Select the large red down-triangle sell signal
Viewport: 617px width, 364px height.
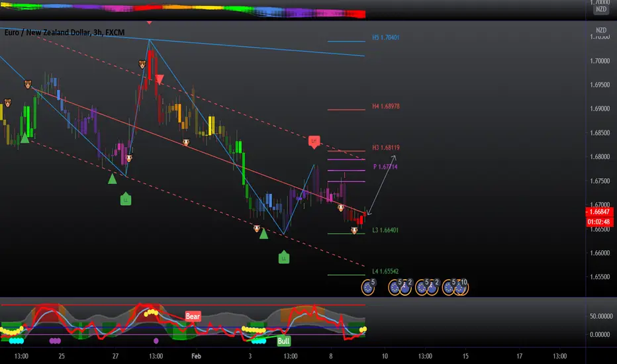159,79
